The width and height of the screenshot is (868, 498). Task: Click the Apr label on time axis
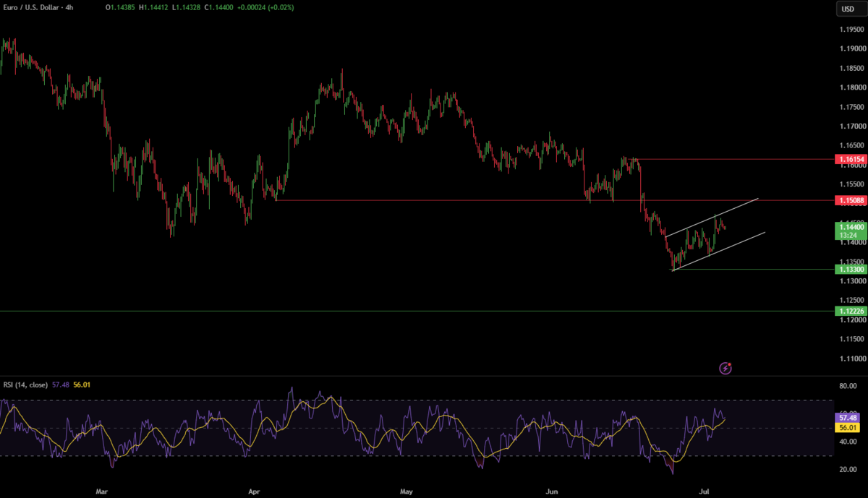click(254, 491)
